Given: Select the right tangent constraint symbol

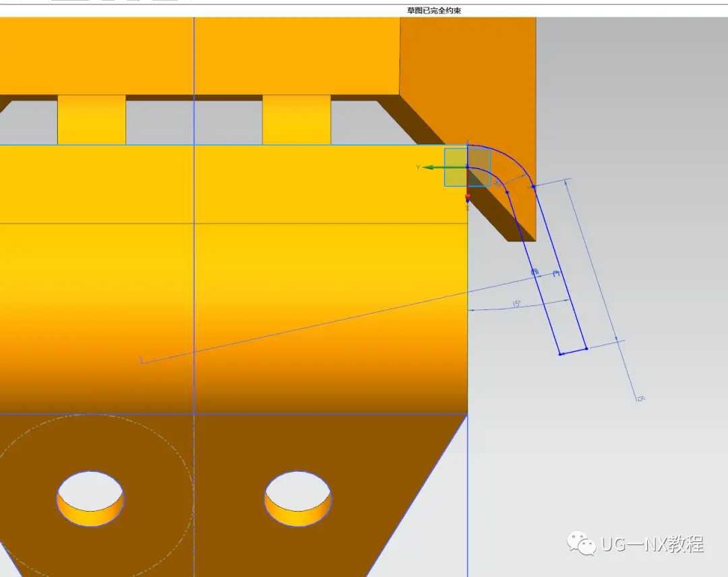Looking at the screenshot, I should pyautogui.click(x=557, y=274).
